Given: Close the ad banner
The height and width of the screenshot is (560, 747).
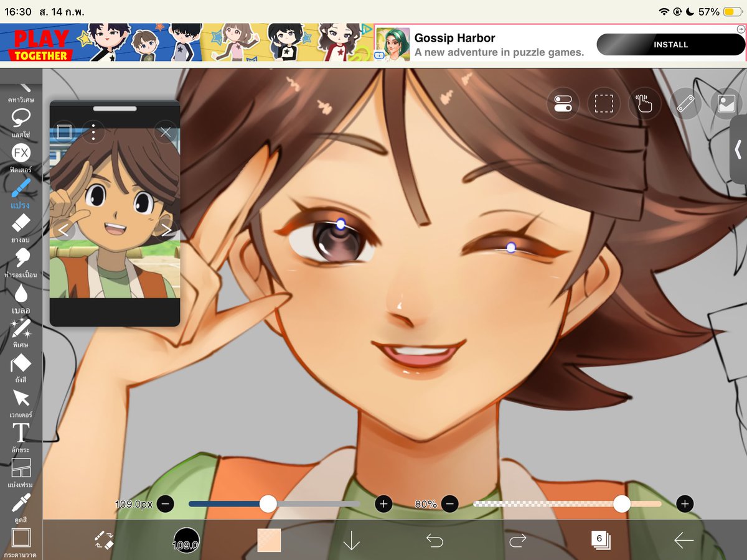Looking at the screenshot, I should [741, 29].
